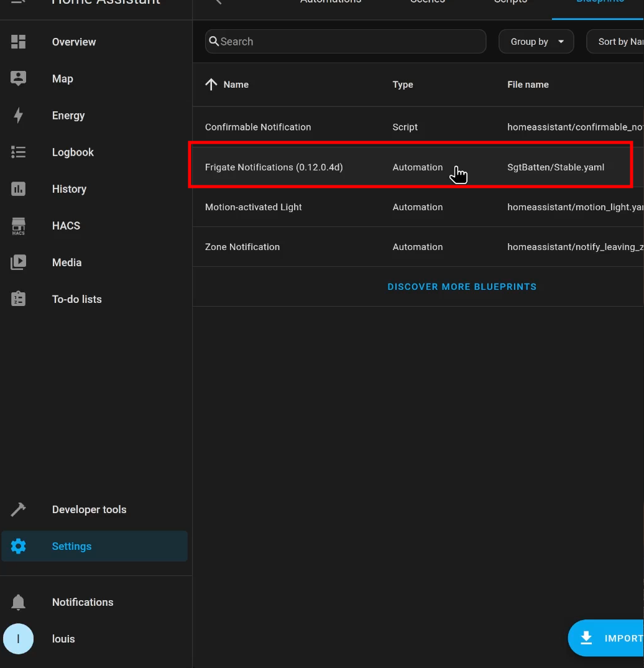Open History from the sidebar
644x668 pixels.
coord(94,188)
